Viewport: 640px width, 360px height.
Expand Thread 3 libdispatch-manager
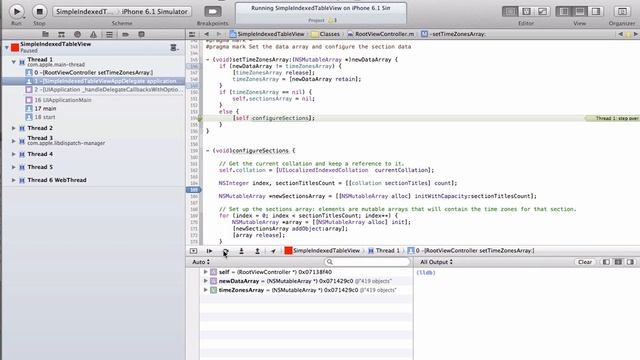click(14, 141)
